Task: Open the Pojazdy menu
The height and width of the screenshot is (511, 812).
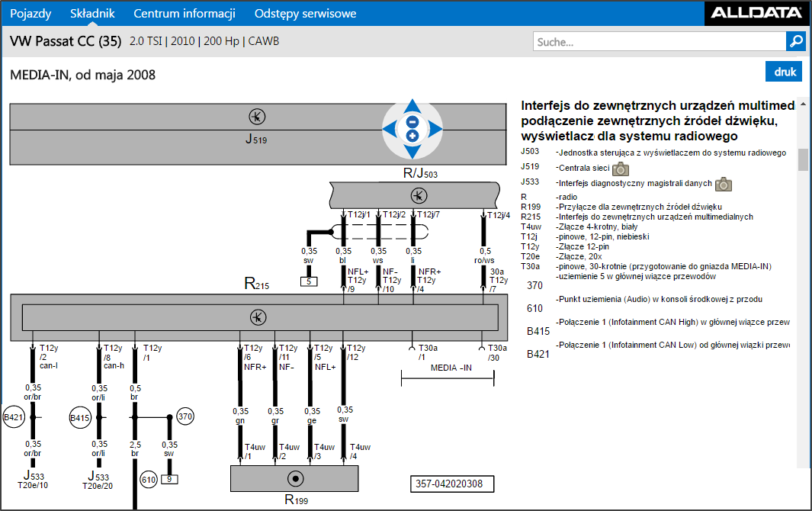Action: 30,14
